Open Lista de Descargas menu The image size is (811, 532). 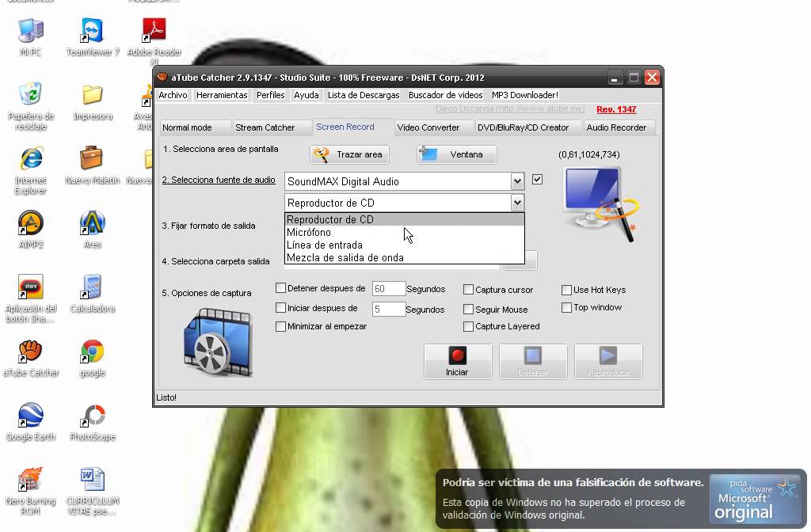[x=364, y=95]
